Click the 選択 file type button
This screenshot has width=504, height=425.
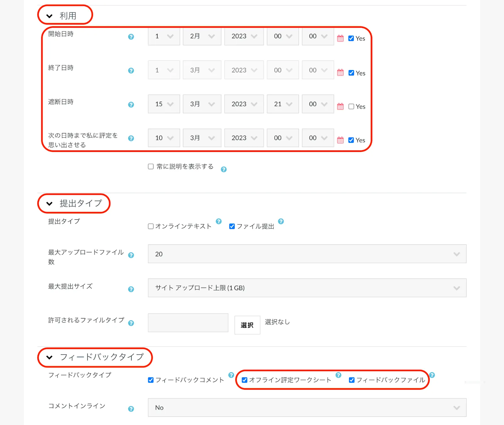point(247,325)
